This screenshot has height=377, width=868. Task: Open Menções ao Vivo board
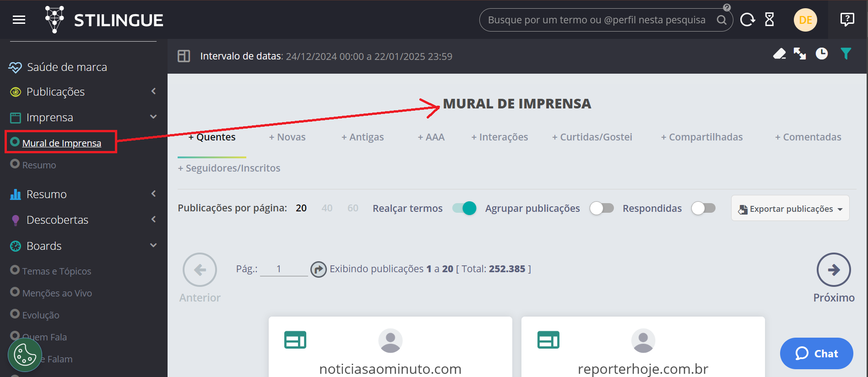(57, 293)
